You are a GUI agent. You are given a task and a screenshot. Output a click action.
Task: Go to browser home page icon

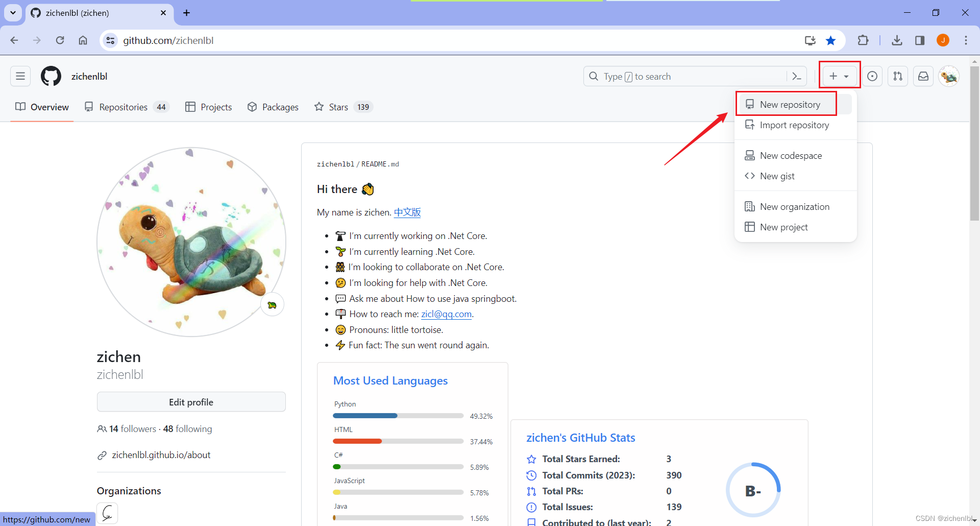[x=83, y=40]
